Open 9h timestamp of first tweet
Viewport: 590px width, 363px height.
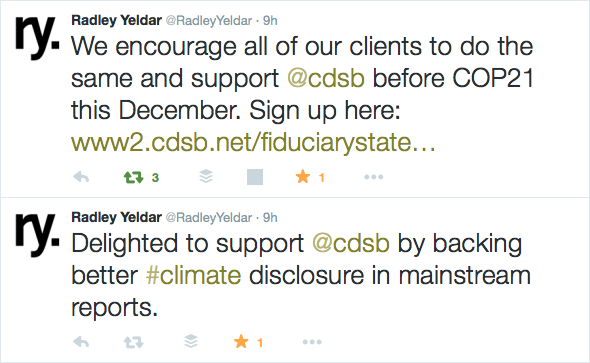click(270, 20)
